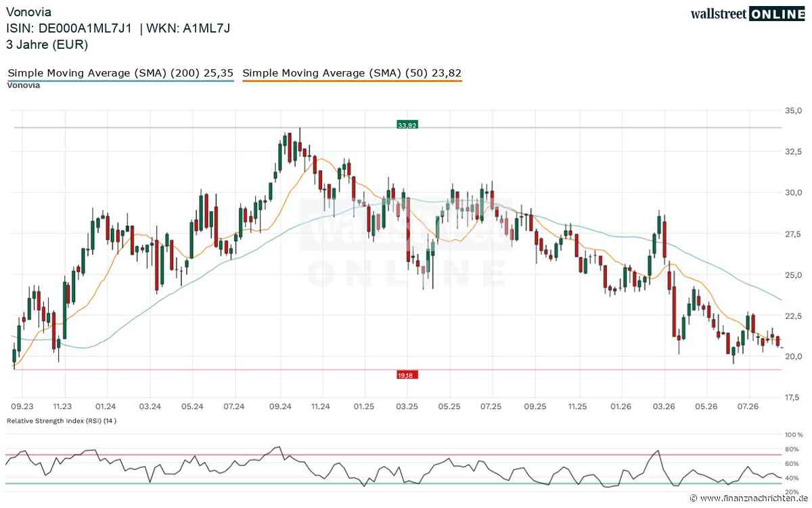Select the SMA (200) 25,35 legend entry
The height and width of the screenshot is (508, 812).
120,73
